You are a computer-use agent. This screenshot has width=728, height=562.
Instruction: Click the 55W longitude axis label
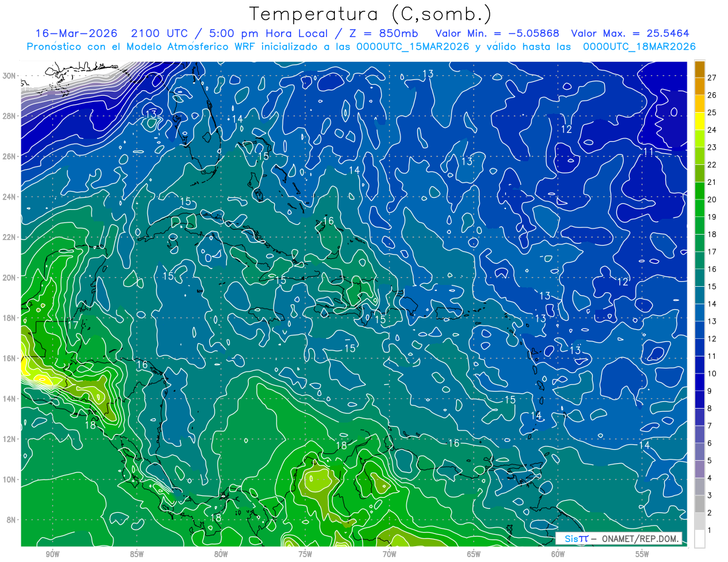coord(642,554)
